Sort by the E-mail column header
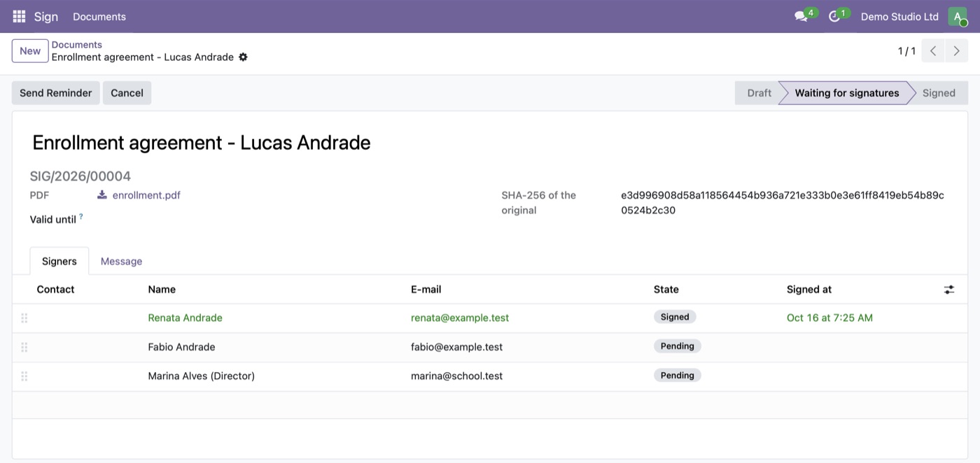Viewport: 980px width, 463px height. tap(426, 290)
